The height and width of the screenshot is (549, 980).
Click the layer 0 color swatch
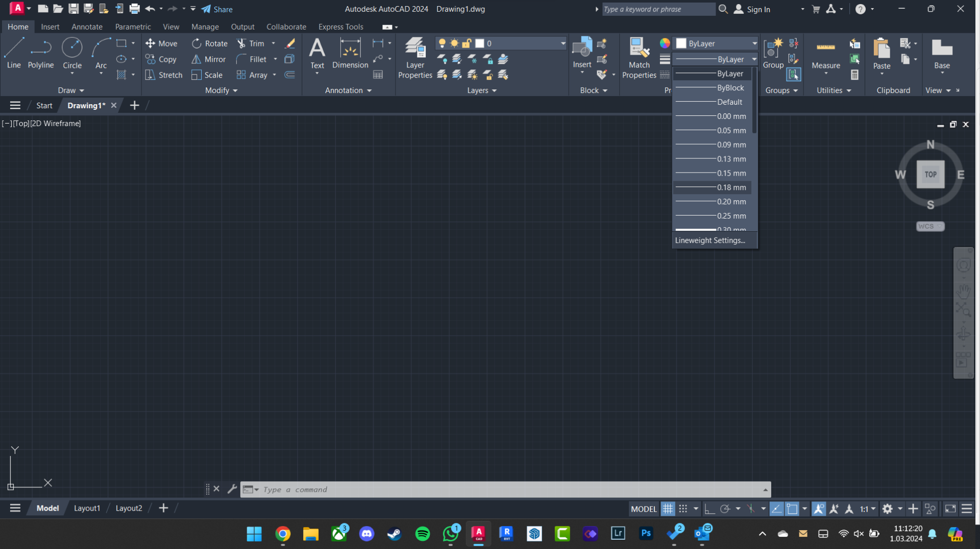point(479,43)
